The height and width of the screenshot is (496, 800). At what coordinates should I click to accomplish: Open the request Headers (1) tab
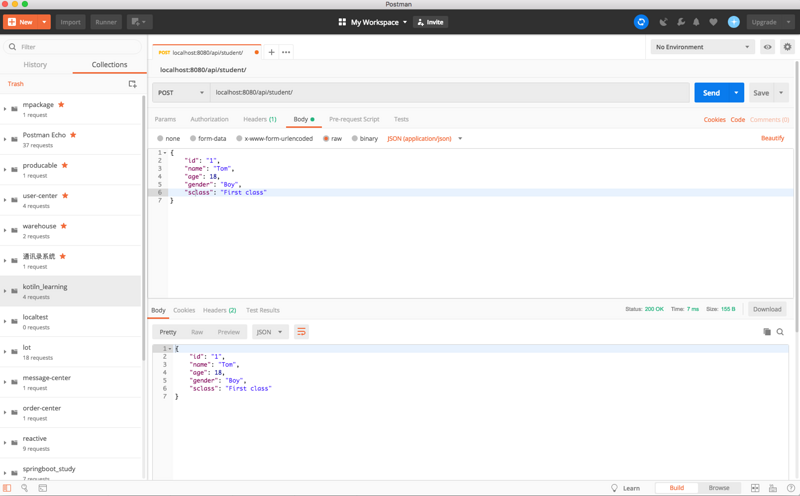click(x=260, y=119)
